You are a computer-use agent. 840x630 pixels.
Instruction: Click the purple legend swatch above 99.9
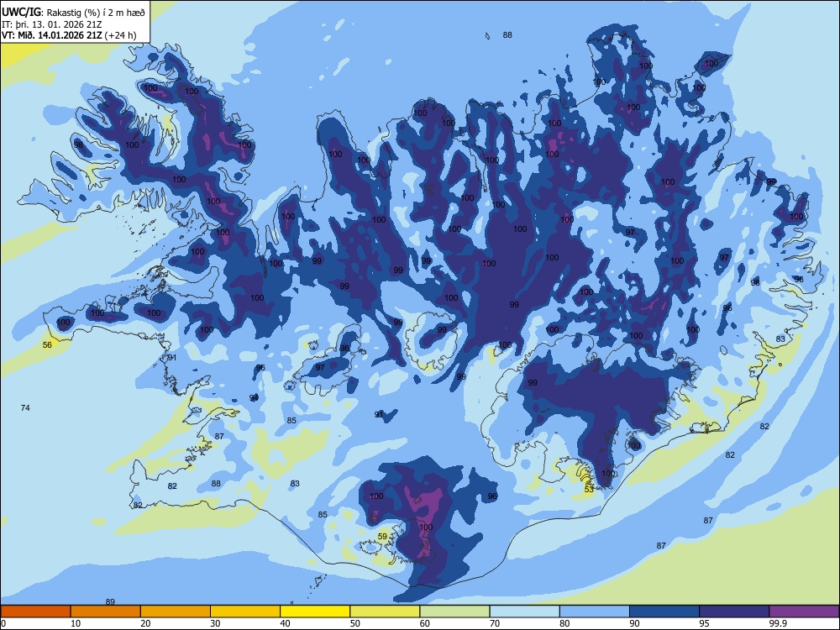coord(804,612)
